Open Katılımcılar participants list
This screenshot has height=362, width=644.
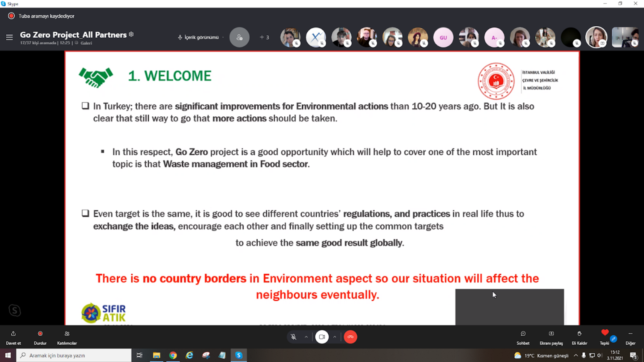tap(67, 334)
